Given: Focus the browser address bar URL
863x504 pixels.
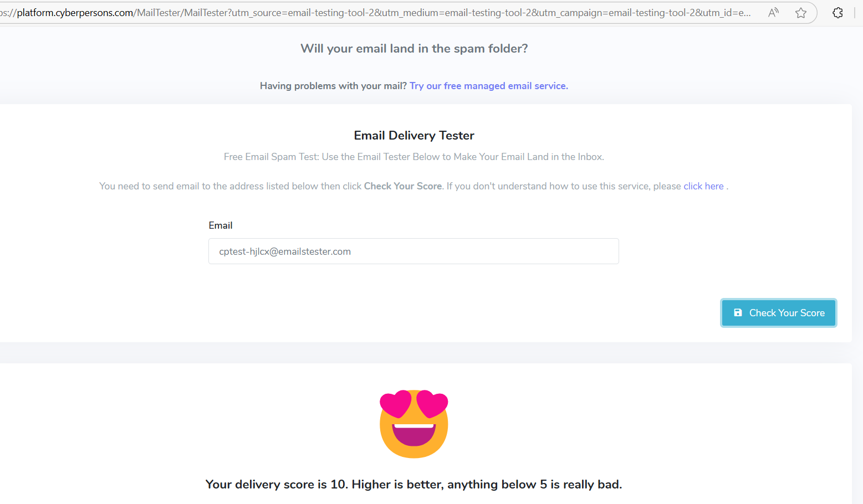Looking at the screenshot, I should point(376,13).
